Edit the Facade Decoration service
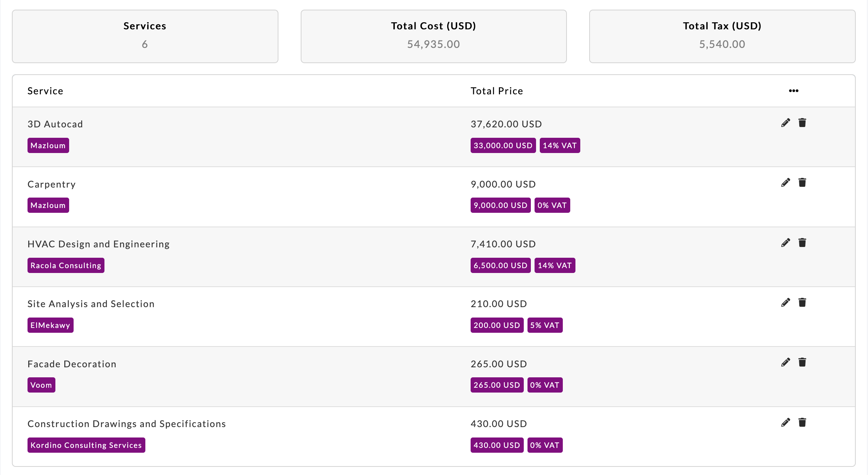The height and width of the screenshot is (475, 868). (x=785, y=362)
